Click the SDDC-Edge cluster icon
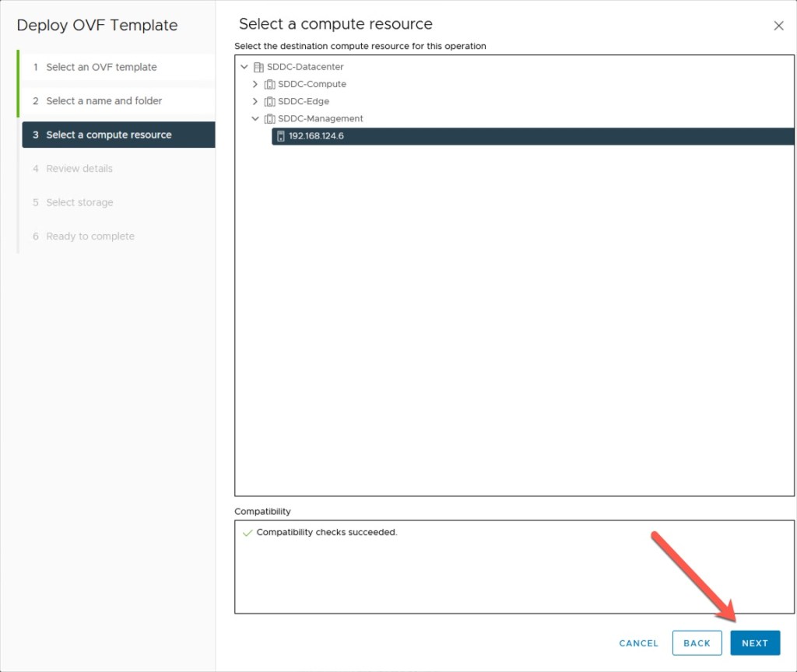The width and height of the screenshot is (797, 672). click(x=270, y=101)
